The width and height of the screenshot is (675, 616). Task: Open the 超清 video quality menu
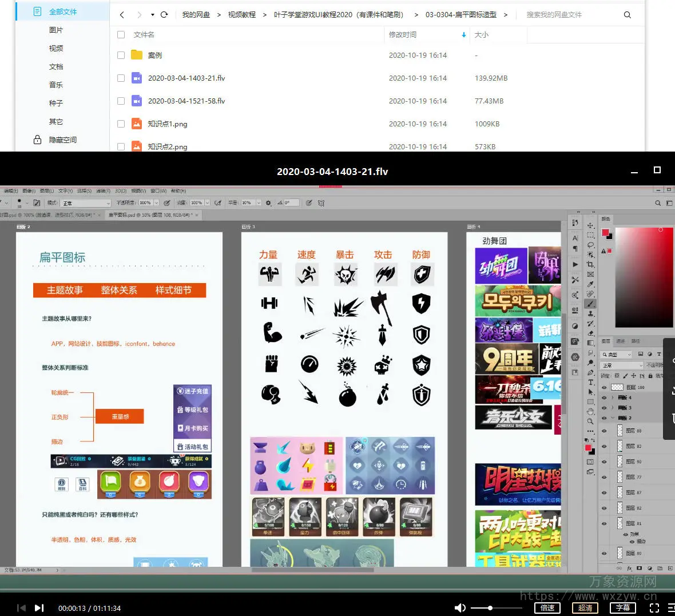585,608
